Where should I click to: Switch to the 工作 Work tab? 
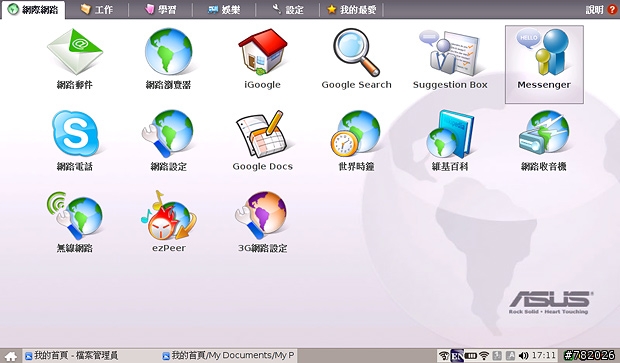click(x=97, y=9)
